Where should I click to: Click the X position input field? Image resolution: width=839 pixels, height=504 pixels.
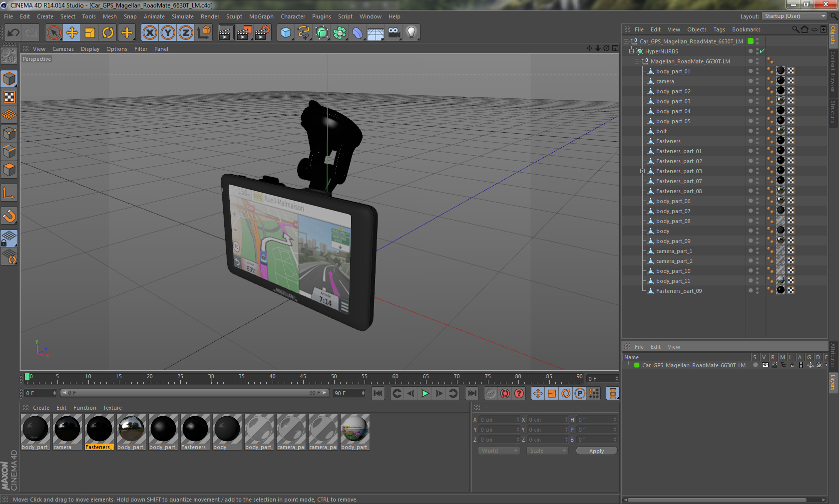point(499,420)
